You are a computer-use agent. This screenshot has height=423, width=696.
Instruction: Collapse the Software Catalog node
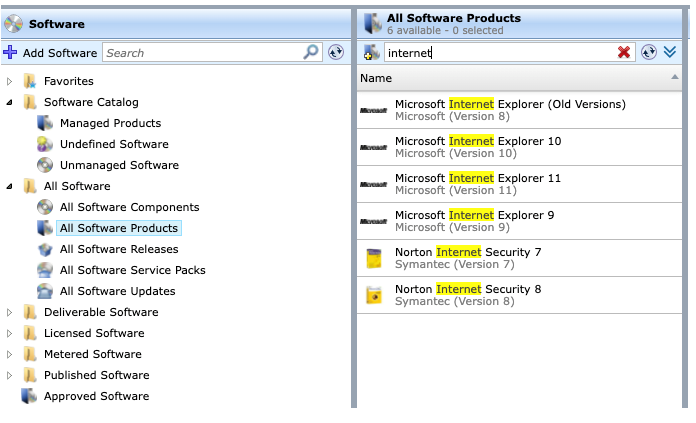coord(9,103)
